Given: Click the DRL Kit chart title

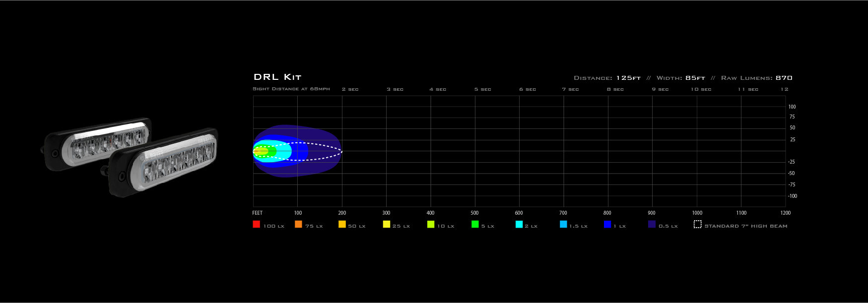Looking at the screenshot, I should tap(277, 77).
